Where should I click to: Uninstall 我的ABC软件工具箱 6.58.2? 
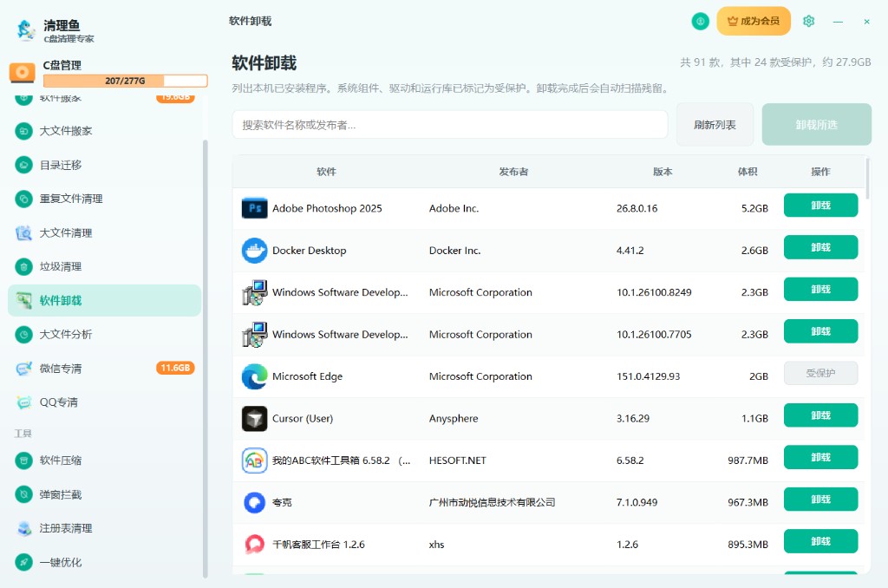tap(820, 457)
